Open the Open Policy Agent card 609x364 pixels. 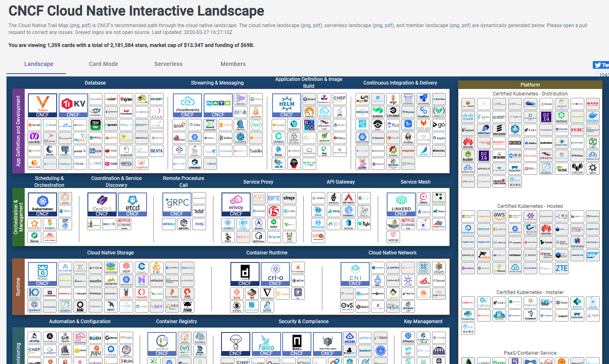point(328,344)
